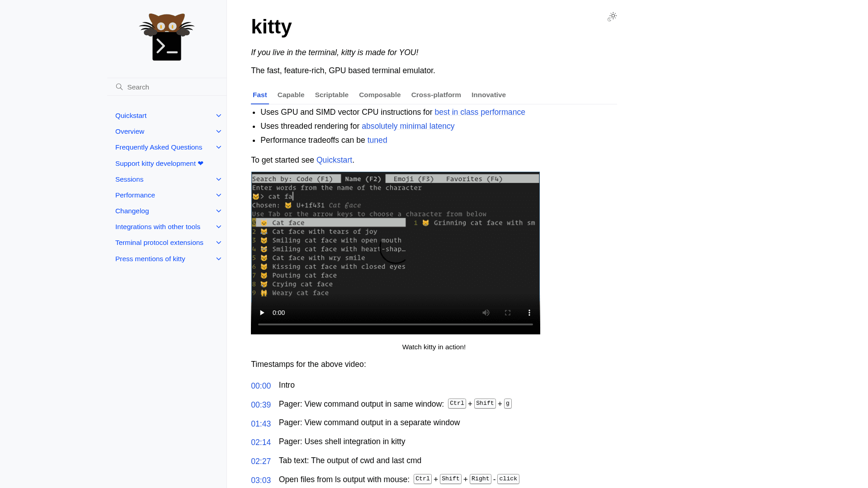Click the kitty cat logo
Screen dimensions: 868x488
[166, 36]
